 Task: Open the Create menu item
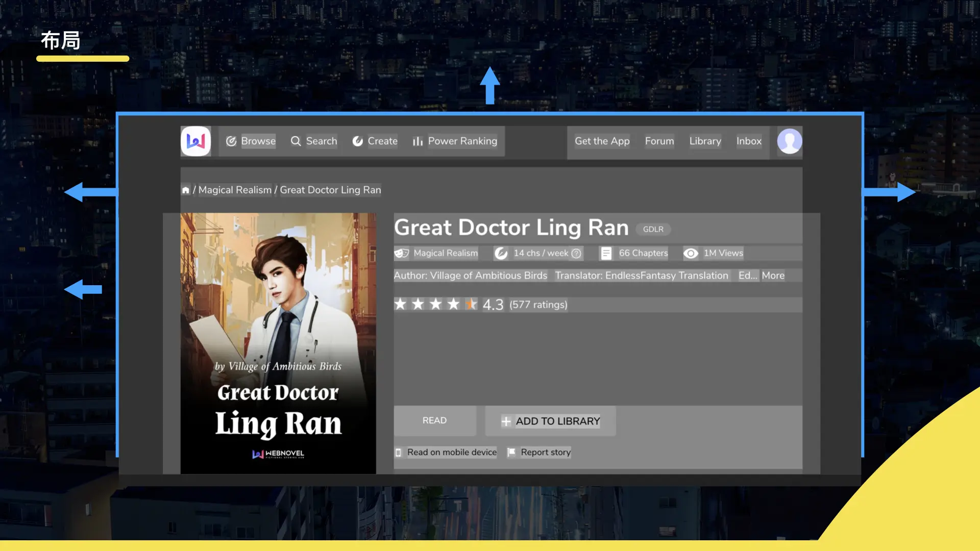click(x=382, y=141)
